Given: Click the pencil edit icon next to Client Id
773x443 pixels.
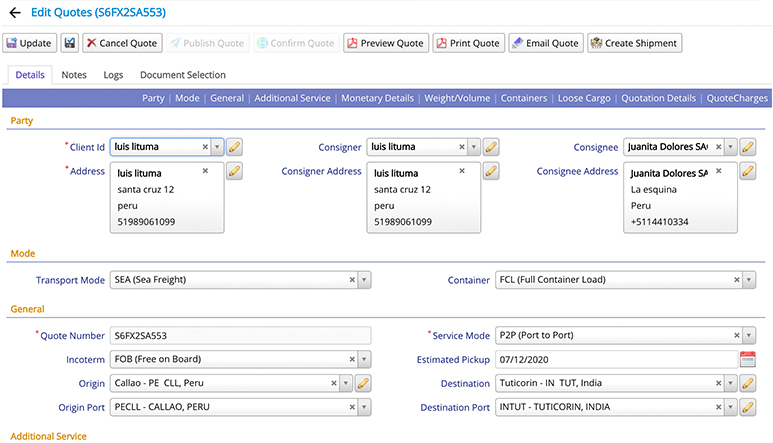Looking at the screenshot, I should (x=234, y=147).
